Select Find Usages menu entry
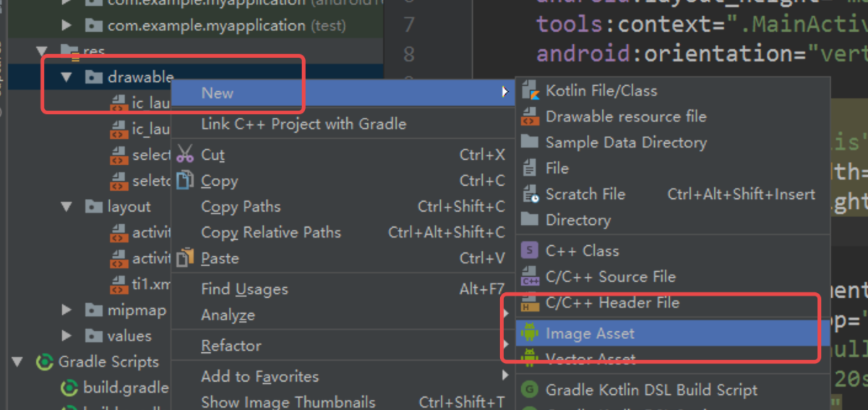The height and width of the screenshot is (410, 868). pyautogui.click(x=244, y=289)
